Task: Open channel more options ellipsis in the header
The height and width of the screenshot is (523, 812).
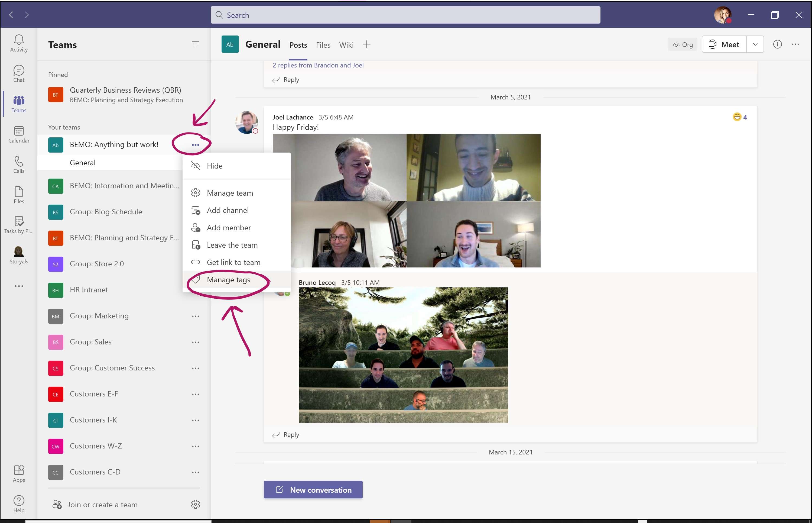Action: (795, 44)
